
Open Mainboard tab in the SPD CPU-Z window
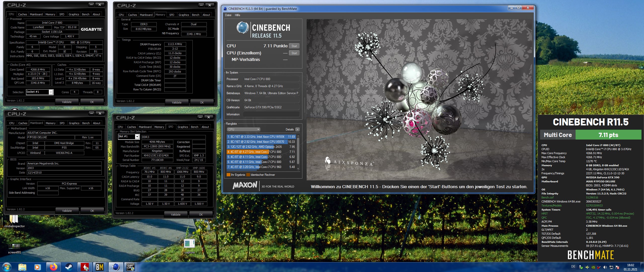(145, 127)
